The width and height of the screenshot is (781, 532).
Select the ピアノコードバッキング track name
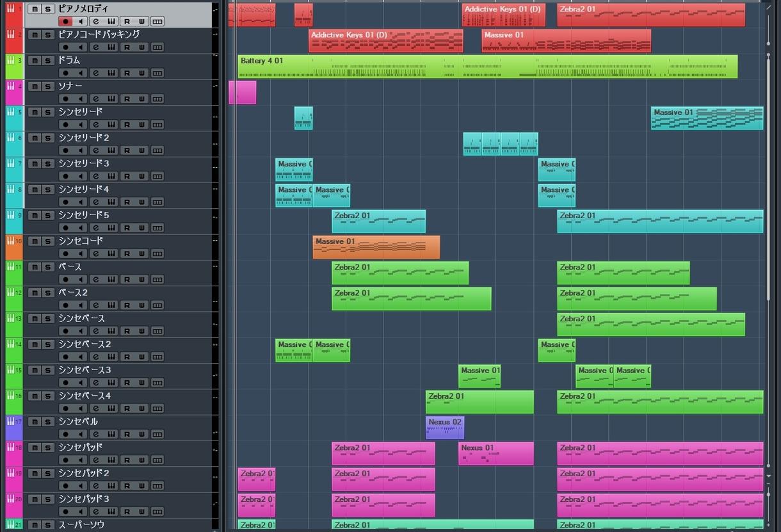pyautogui.click(x=99, y=34)
